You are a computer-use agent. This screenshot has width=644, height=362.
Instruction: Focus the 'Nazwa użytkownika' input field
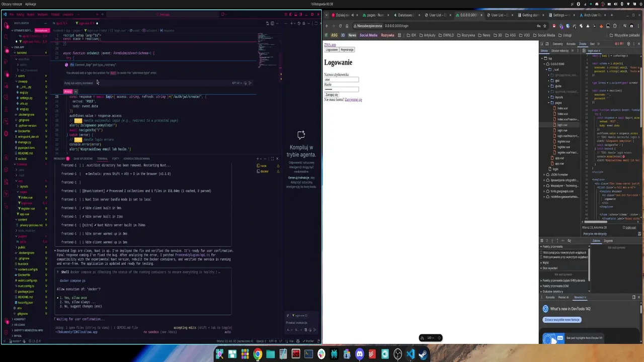(x=342, y=79)
